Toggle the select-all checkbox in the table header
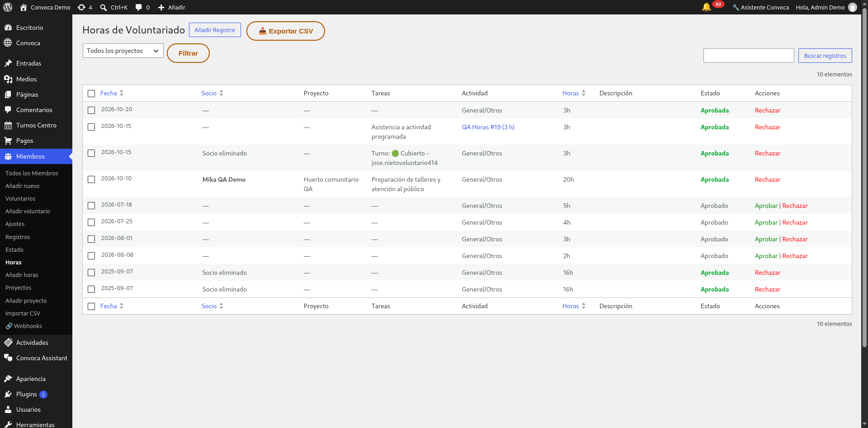Viewport: 868px width, 428px height. [91, 94]
